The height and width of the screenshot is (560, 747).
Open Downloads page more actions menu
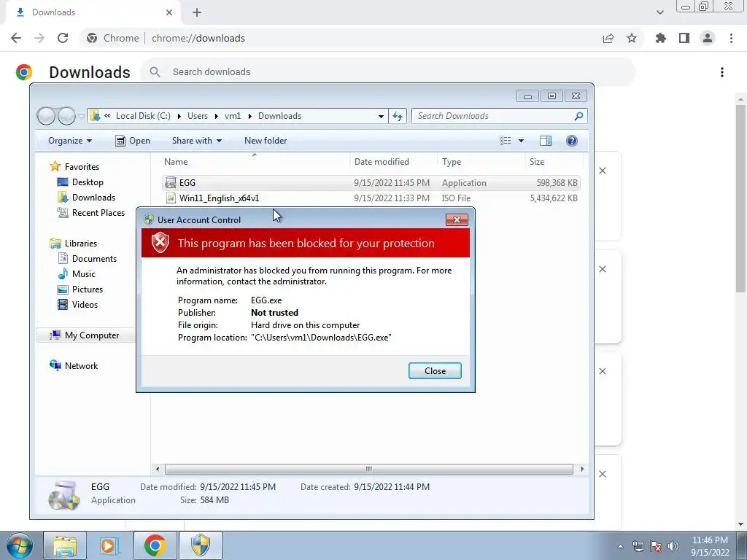click(x=722, y=72)
